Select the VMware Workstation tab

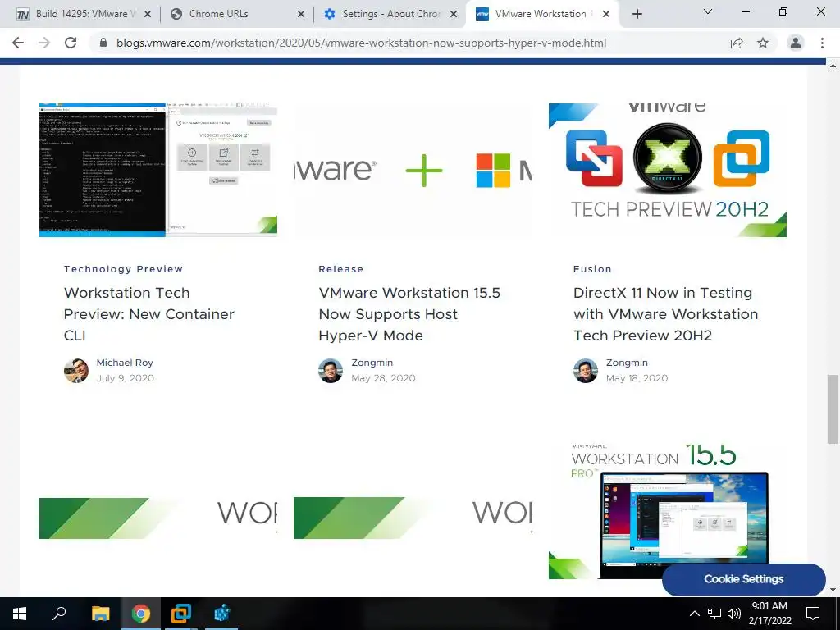click(x=541, y=14)
